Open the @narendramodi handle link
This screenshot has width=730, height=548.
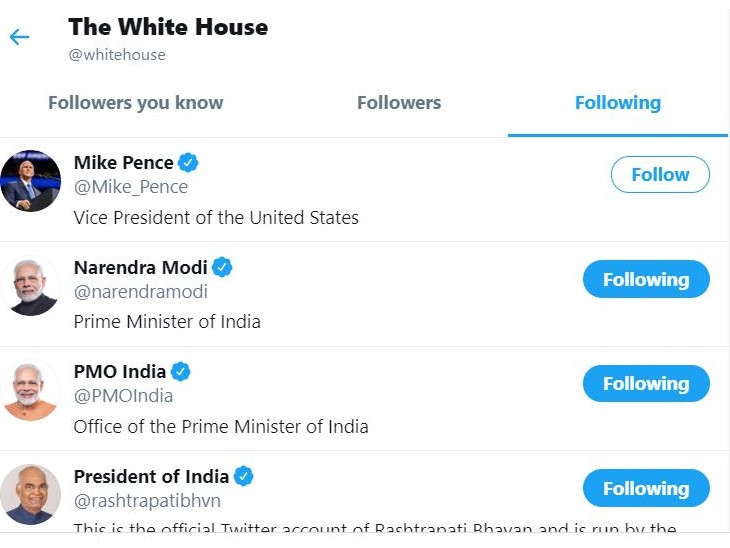pyautogui.click(x=141, y=291)
